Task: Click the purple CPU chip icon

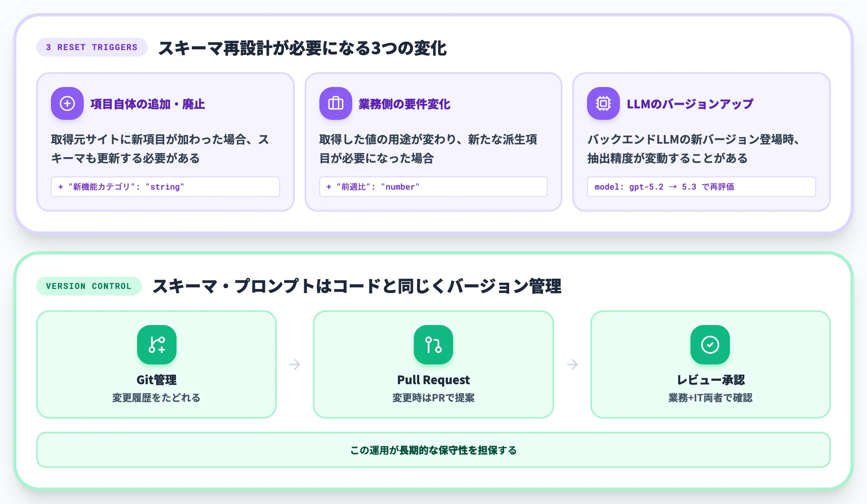Action: (603, 103)
